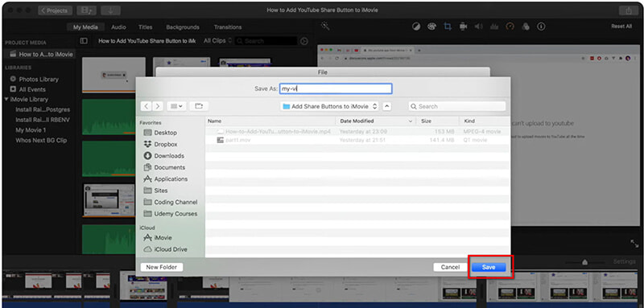
Task: Click the timeline Settings button
Action: tap(625, 261)
